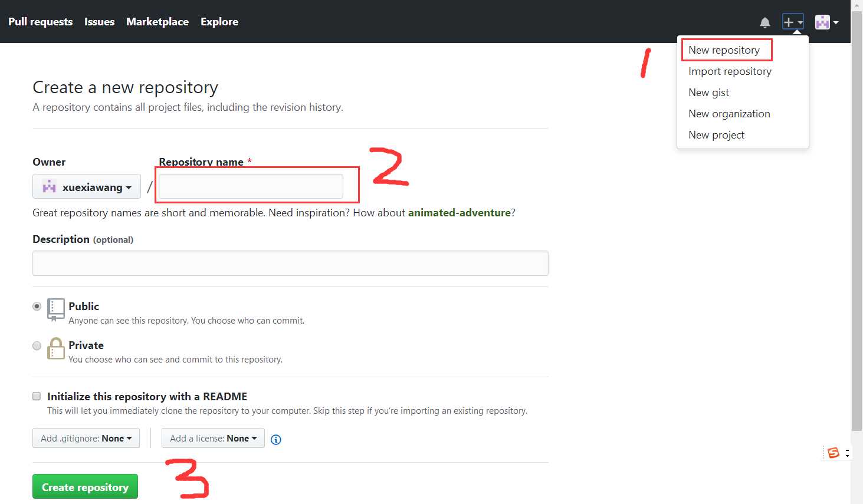863x504 pixels.
Task: Click the Create a new repository heading
Action: pos(125,87)
